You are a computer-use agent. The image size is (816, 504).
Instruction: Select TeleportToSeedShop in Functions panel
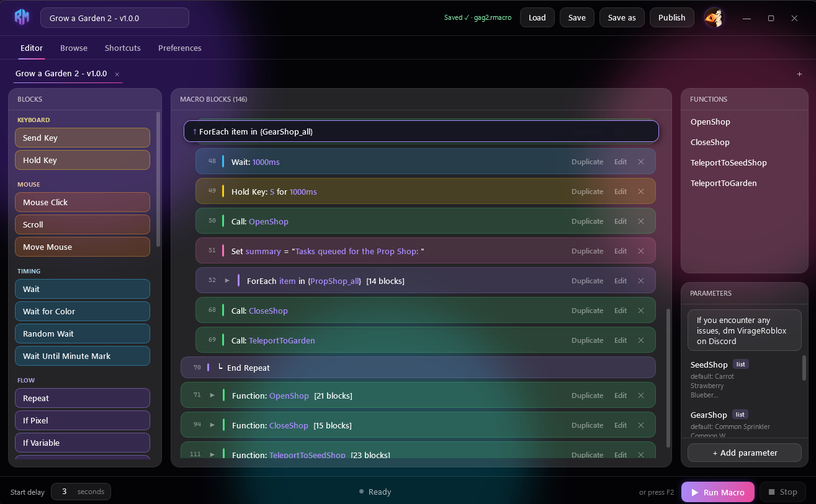click(729, 163)
